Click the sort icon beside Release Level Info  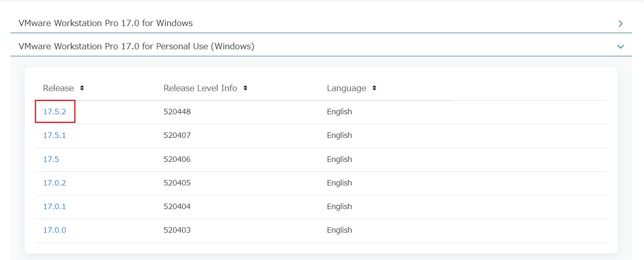point(245,88)
